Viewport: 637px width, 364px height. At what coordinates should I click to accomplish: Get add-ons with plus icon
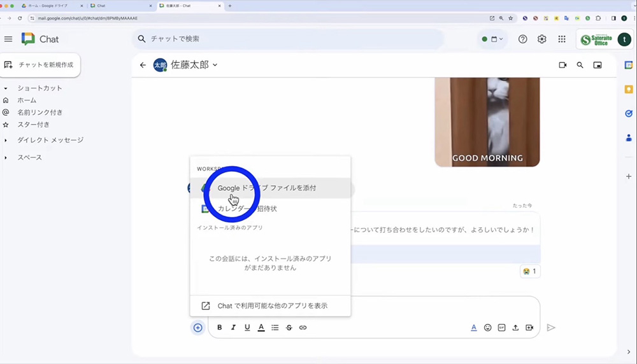(x=629, y=176)
